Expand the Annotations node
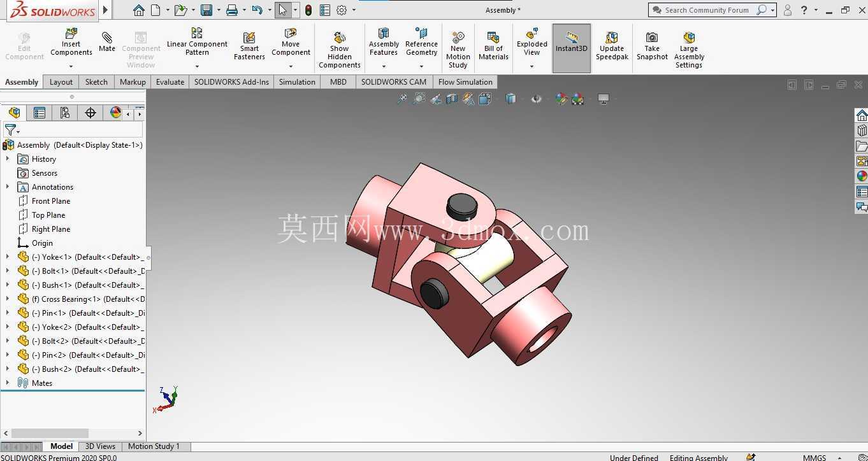 (x=8, y=187)
